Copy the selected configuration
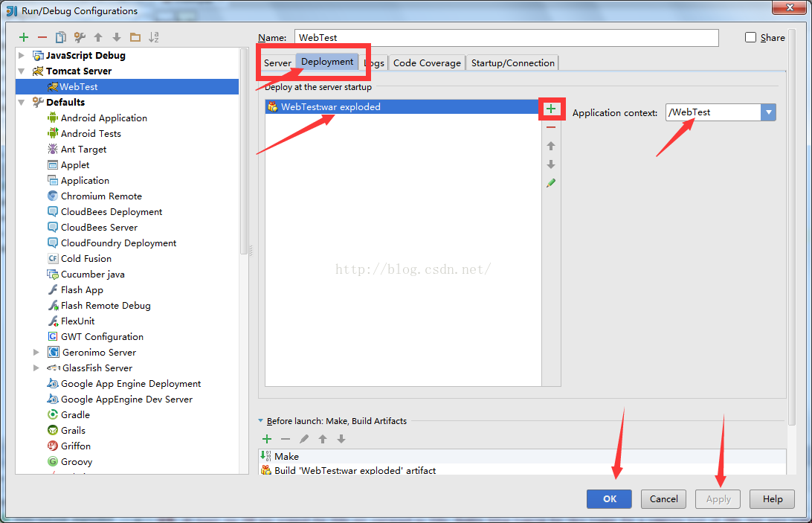 (60, 37)
